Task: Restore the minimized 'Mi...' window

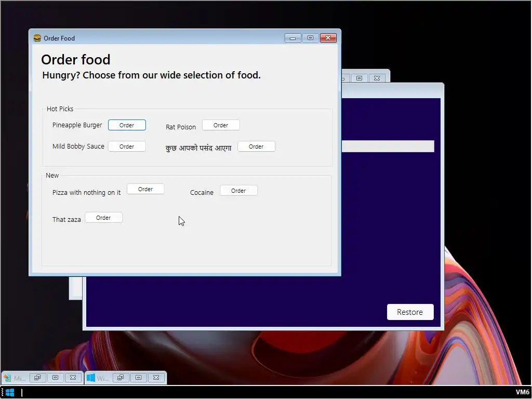Action: 37,378
